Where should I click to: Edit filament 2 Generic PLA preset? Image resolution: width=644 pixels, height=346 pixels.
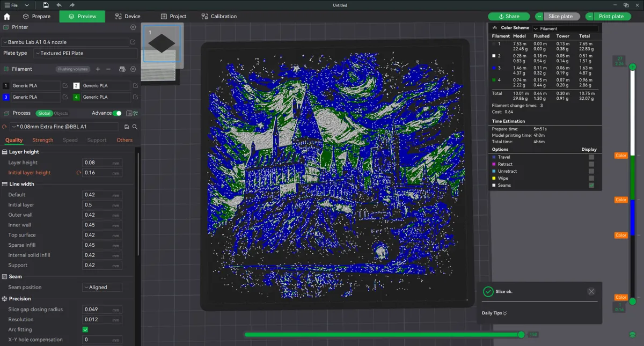point(135,86)
